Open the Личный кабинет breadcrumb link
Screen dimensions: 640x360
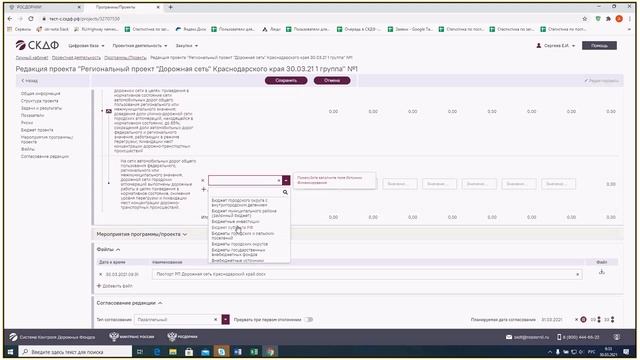tap(32, 58)
